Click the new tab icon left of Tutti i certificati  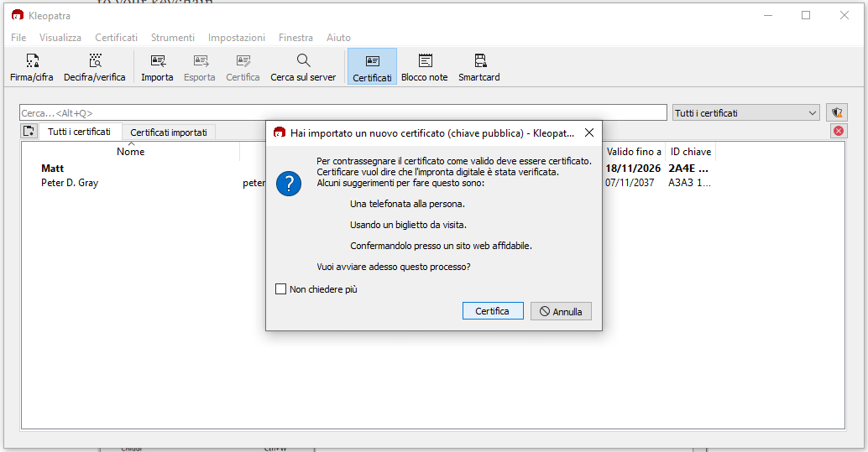click(29, 131)
